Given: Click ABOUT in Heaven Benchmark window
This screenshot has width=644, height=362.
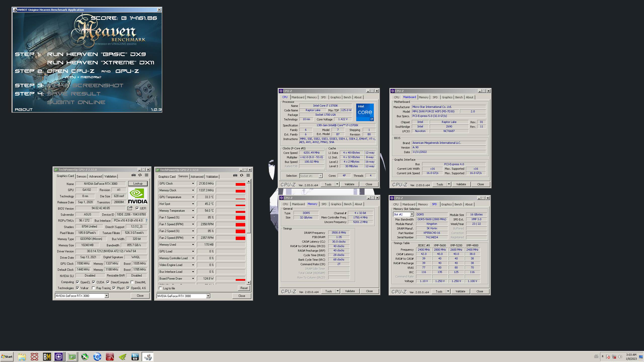Looking at the screenshot, I should coord(24,110).
